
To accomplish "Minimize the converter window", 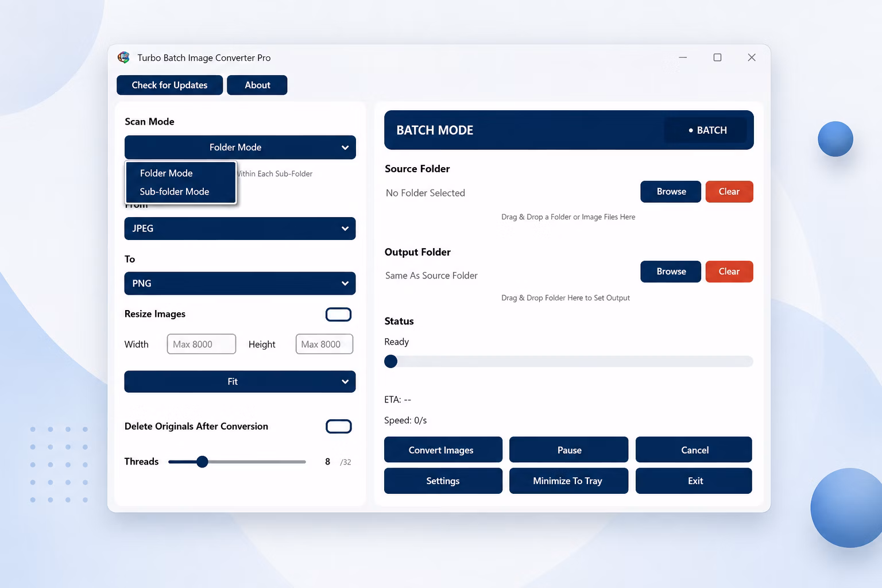I will coord(683,57).
